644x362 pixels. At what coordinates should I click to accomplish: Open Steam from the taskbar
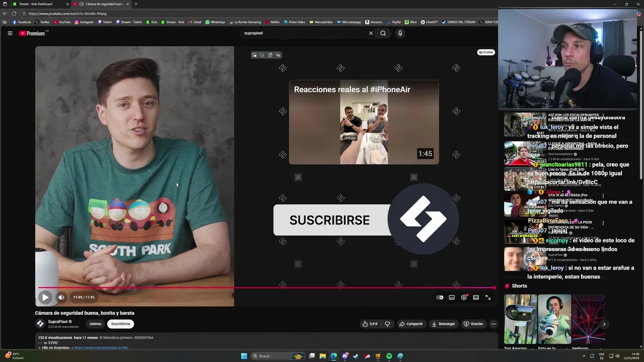point(356,356)
